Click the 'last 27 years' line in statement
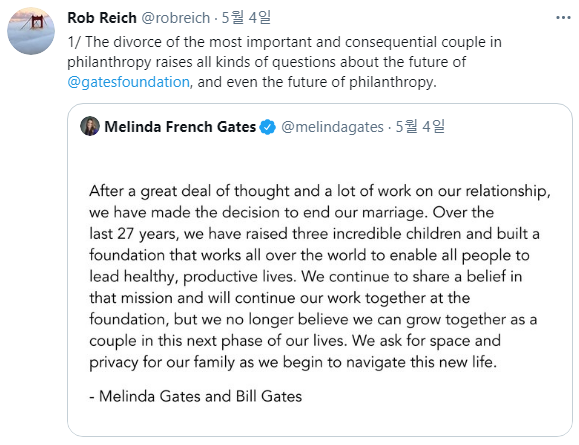 (314, 234)
